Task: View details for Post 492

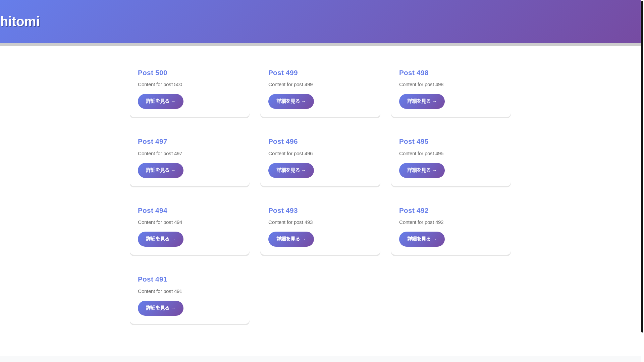Action: click(422, 239)
